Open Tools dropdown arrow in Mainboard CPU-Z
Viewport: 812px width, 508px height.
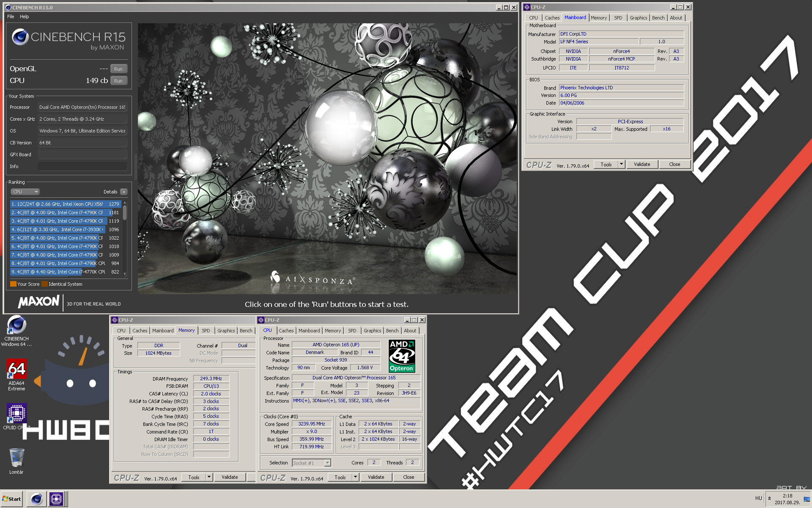click(x=621, y=164)
